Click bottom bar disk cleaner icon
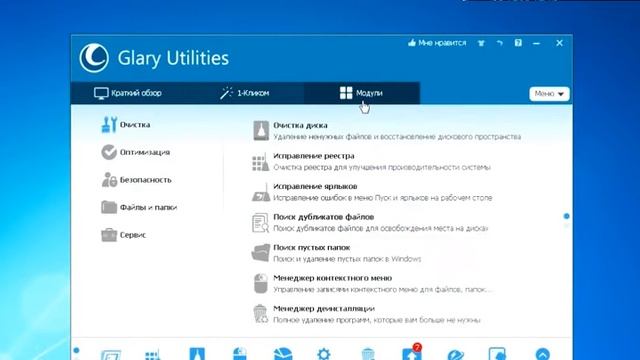This screenshot has height=360, width=640. pyautogui.click(x=197, y=353)
